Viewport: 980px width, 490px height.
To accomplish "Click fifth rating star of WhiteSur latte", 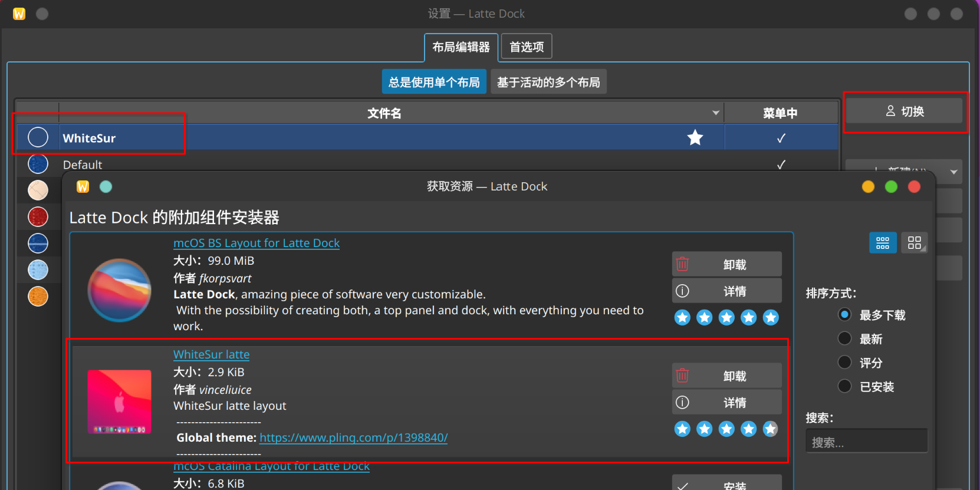I will [x=771, y=429].
